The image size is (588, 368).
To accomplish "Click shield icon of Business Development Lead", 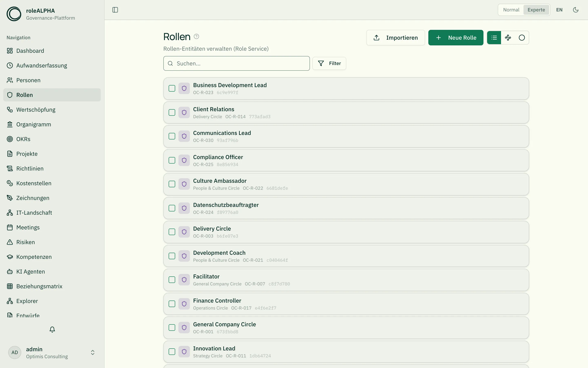I will point(184,88).
